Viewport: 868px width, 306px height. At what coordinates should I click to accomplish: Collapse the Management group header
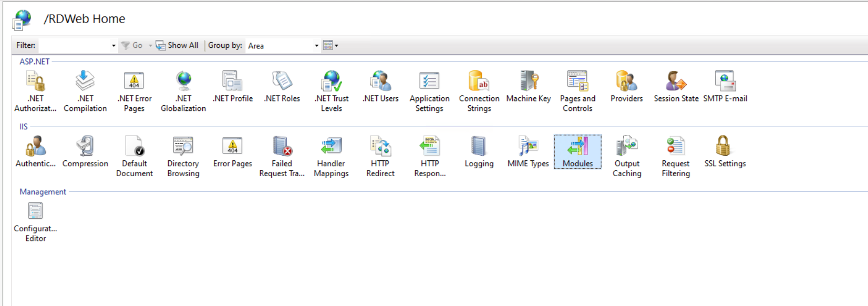[x=43, y=192]
